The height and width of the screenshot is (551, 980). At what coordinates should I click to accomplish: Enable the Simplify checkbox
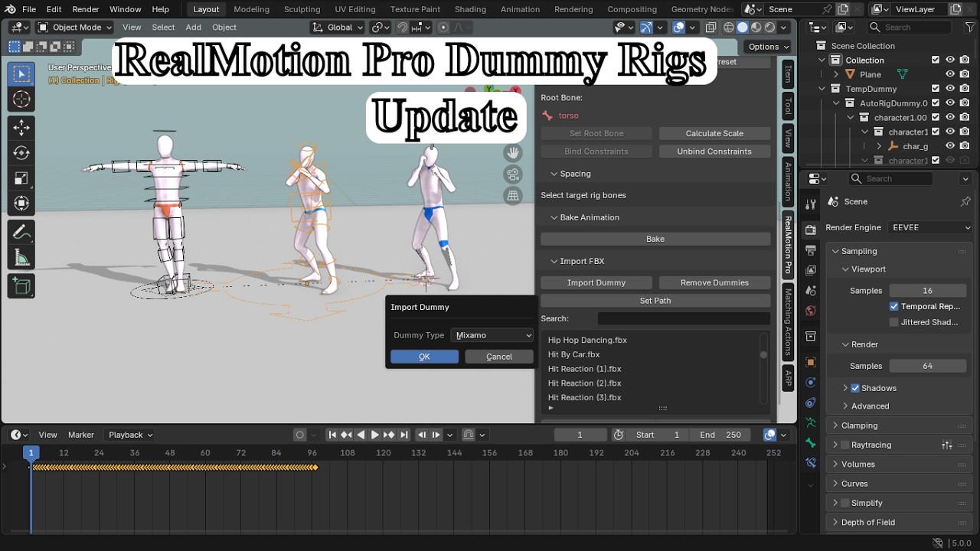(x=845, y=503)
